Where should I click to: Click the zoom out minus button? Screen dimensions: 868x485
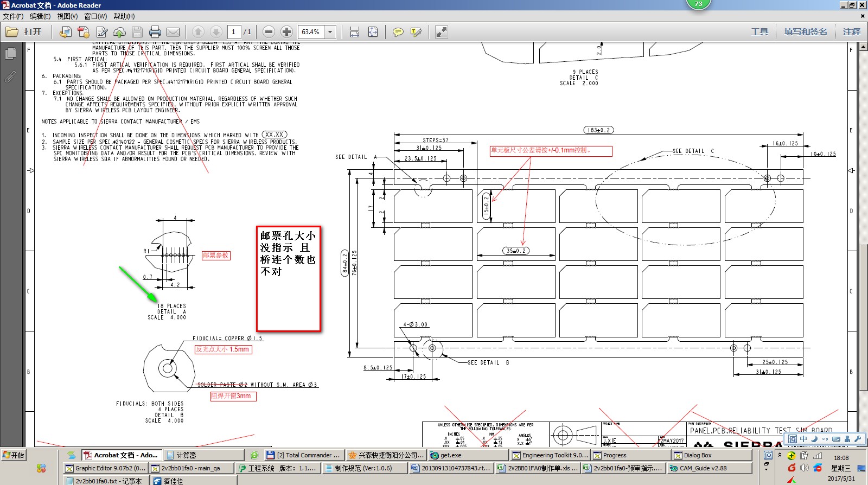click(x=269, y=32)
